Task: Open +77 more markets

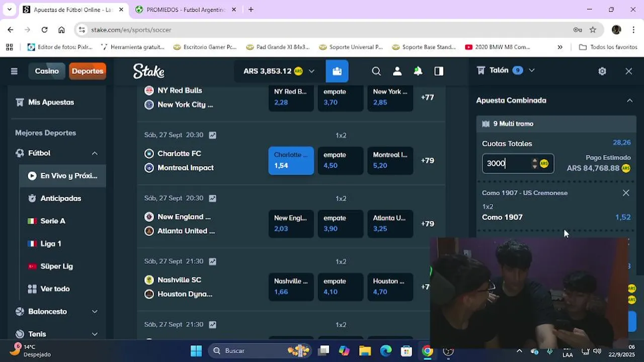Action: [x=427, y=98]
